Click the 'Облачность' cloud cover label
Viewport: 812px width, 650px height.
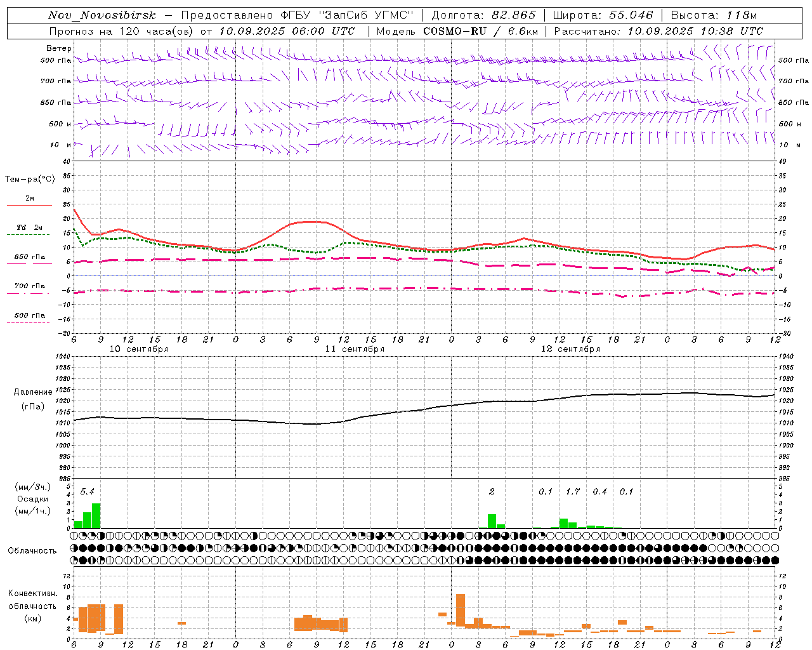(x=32, y=551)
